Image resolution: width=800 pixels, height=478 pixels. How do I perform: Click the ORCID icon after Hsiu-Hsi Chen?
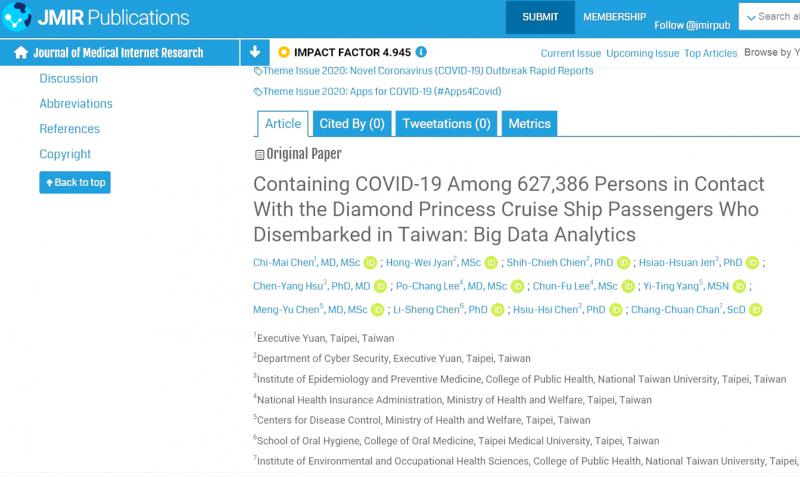coord(616,310)
